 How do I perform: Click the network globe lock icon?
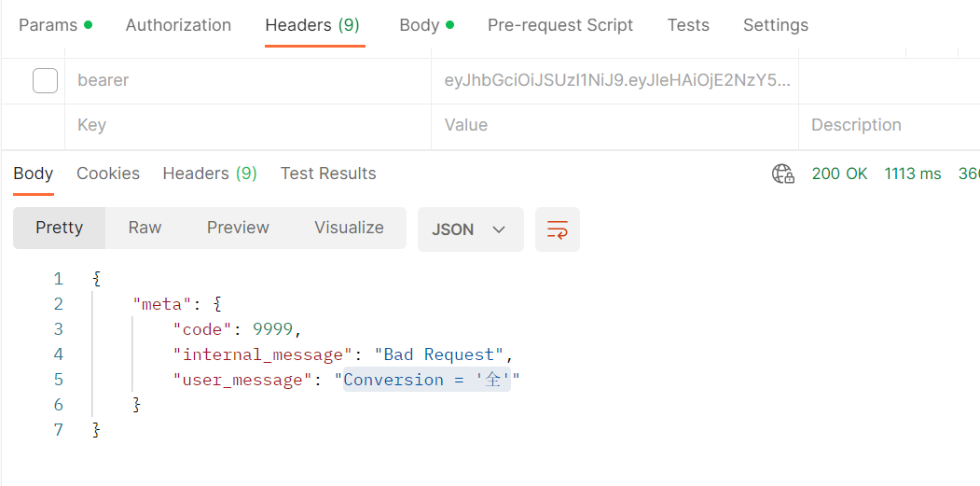(x=782, y=174)
